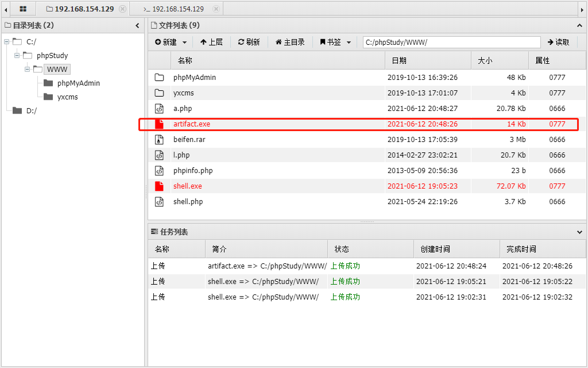The height and width of the screenshot is (368, 588).
Task: Open the home grid icon tab
Action: tap(23, 9)
